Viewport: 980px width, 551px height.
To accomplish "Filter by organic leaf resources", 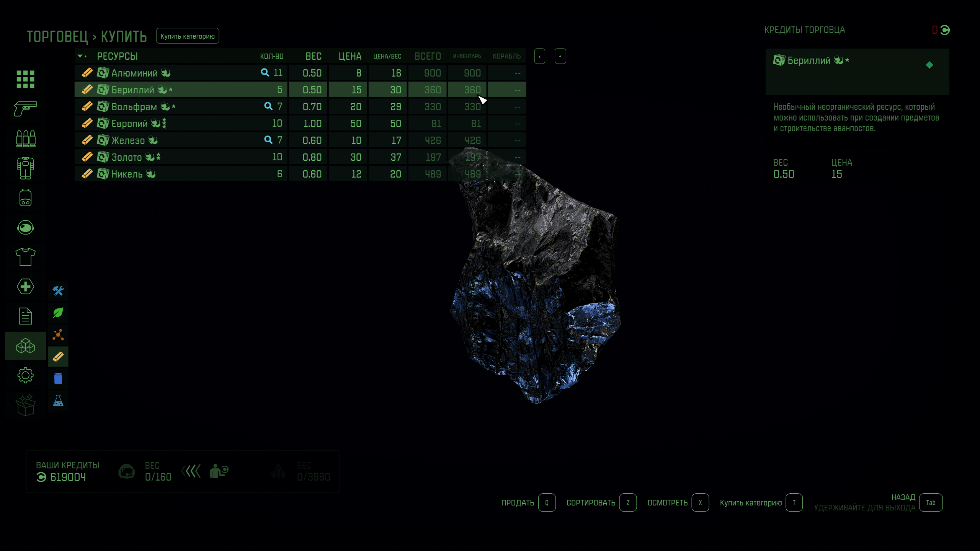I will 58,313.
